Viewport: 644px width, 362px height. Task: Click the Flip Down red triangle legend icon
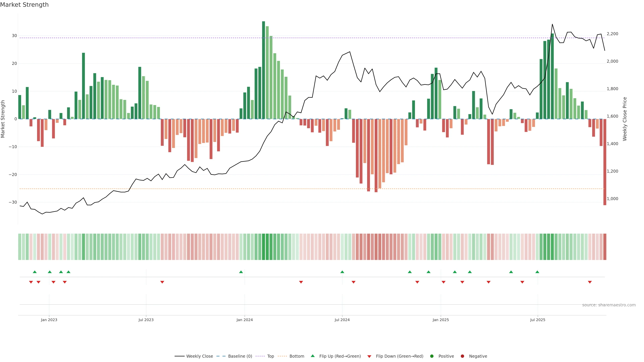pyautogui.click(x=369, y=356)
